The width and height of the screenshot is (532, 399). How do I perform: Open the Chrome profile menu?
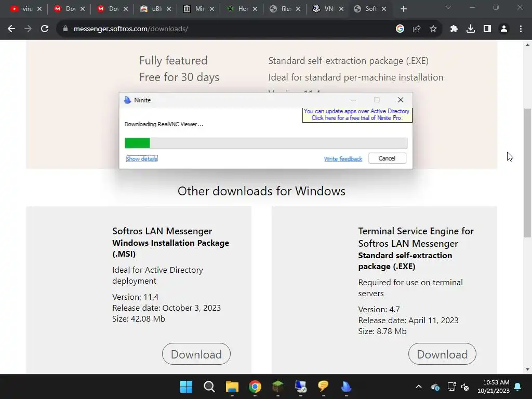click(x=504, y=29)
